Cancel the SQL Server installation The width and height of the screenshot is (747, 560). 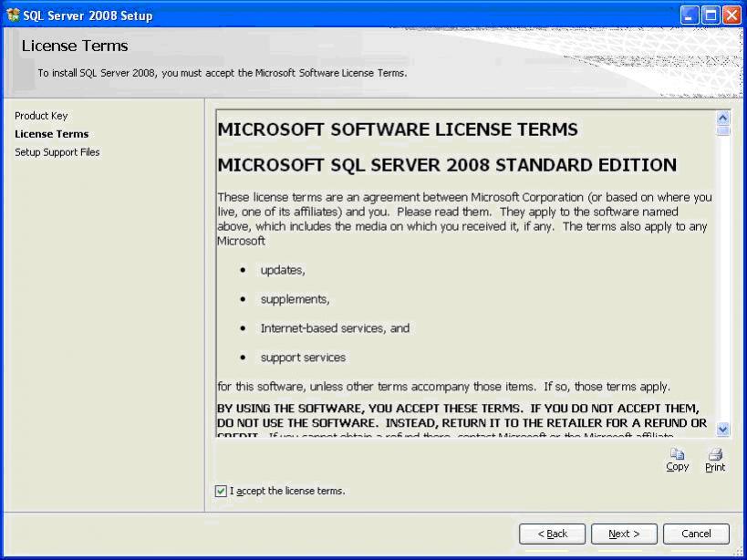pos(696,534)
